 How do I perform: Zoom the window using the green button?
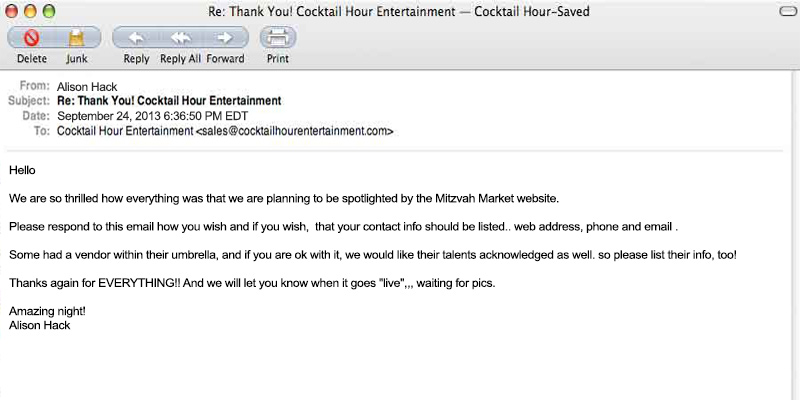point(48,11)
